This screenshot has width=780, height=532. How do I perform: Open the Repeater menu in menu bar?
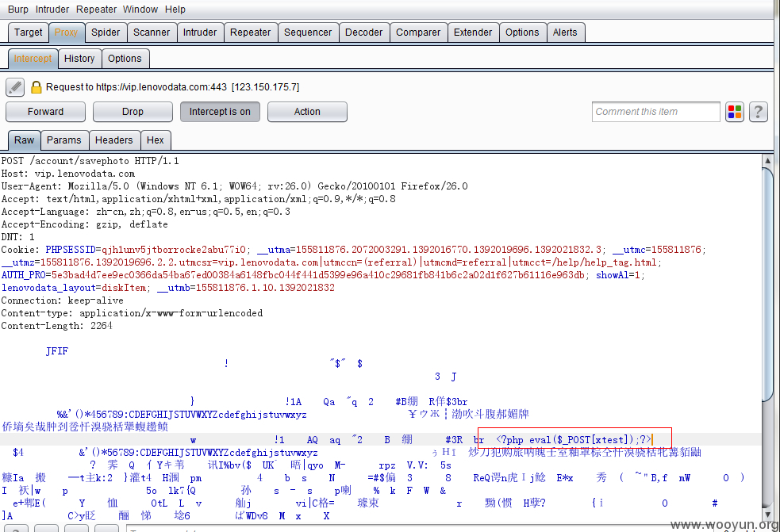[x=96, y=10]
